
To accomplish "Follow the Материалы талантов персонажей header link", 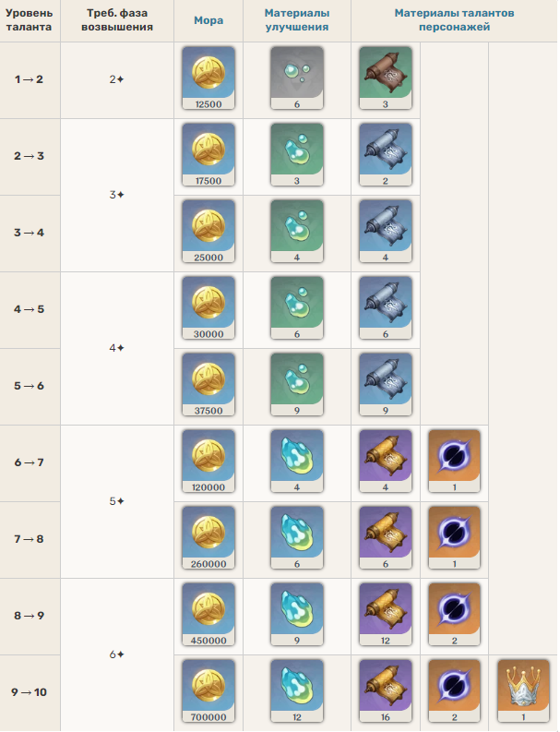I will tap(454, 20).
